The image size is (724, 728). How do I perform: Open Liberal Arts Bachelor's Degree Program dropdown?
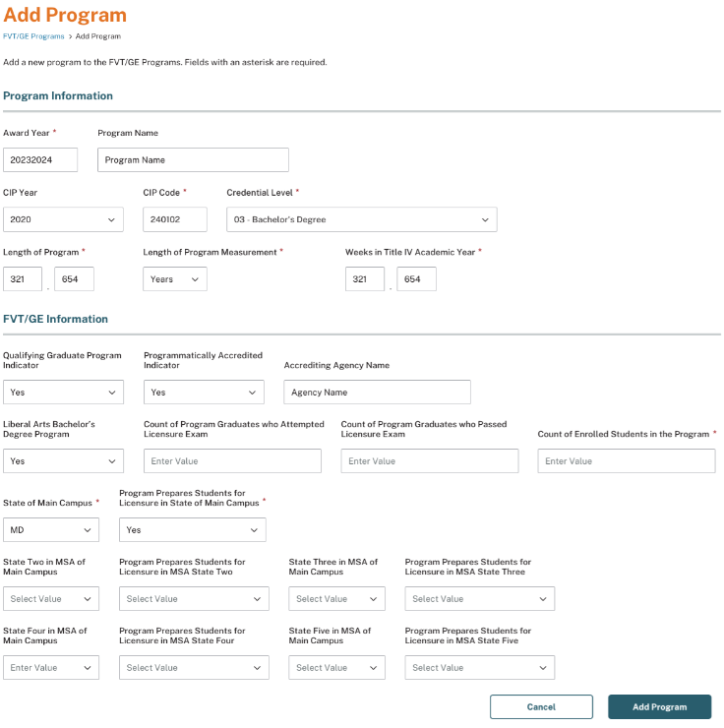63,460
